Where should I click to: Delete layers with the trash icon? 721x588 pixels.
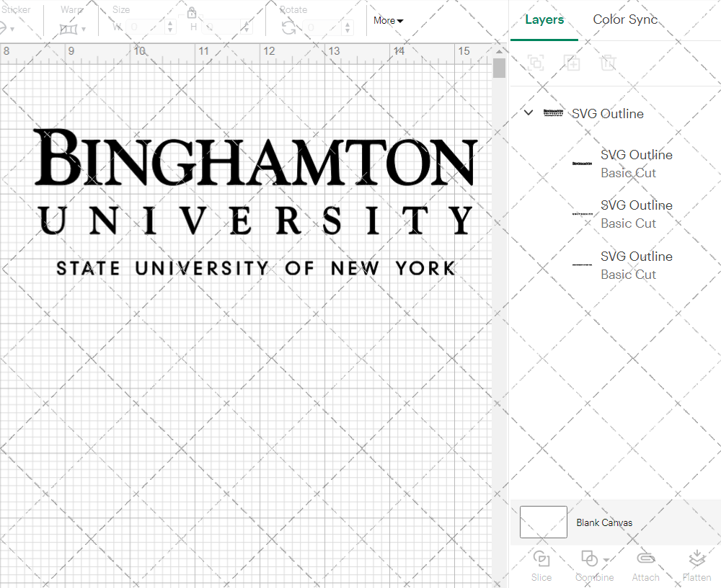(x=609, y=63)
